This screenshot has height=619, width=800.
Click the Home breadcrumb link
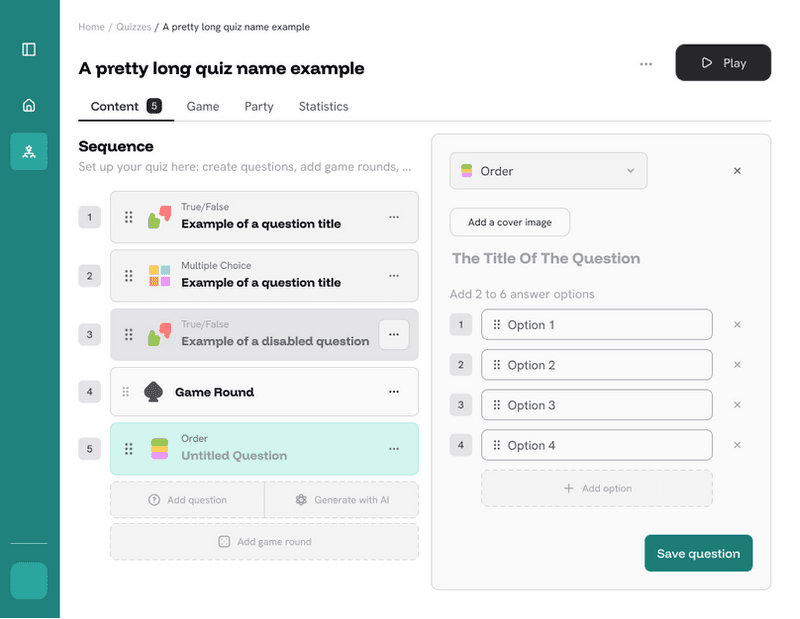(x=91, y=27)
